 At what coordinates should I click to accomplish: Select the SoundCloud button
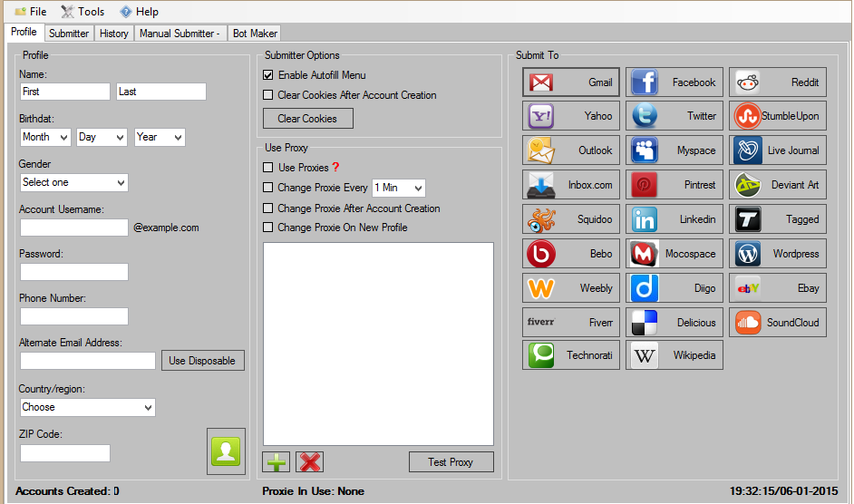[778, 323]
